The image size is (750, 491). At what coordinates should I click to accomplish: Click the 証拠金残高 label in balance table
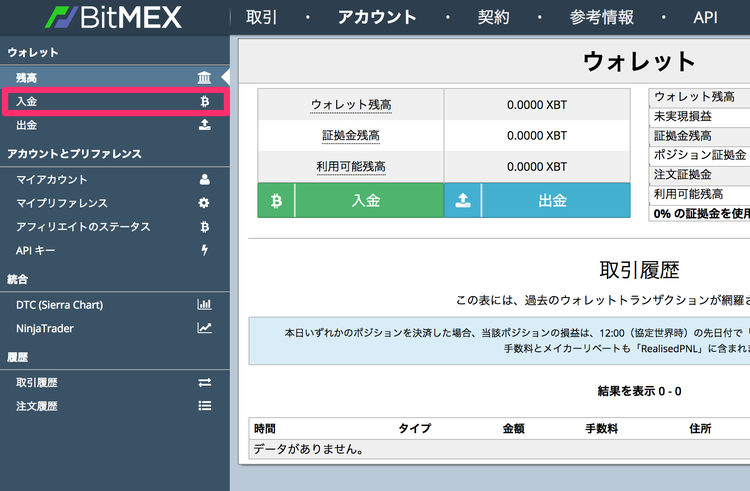coord(351,136)
